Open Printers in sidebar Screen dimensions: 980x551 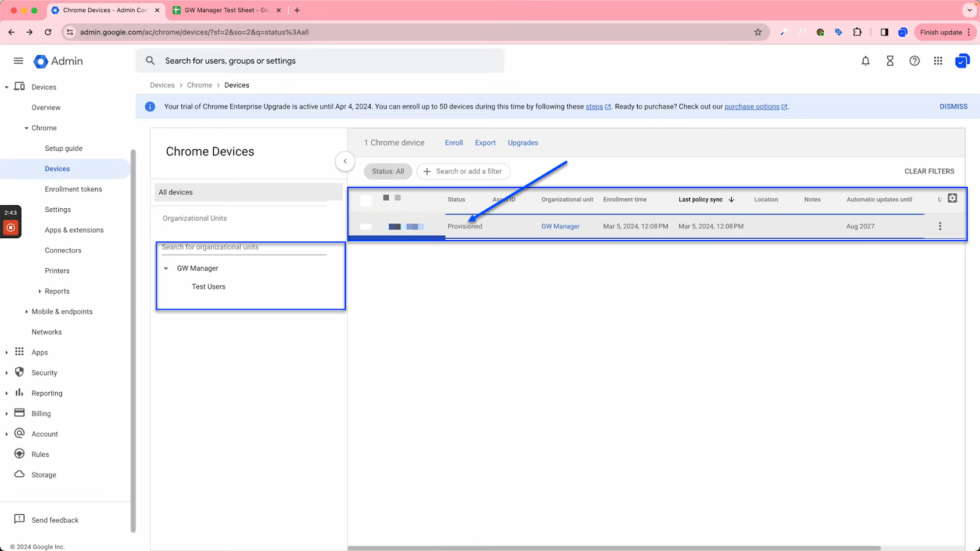click(57, 271)
